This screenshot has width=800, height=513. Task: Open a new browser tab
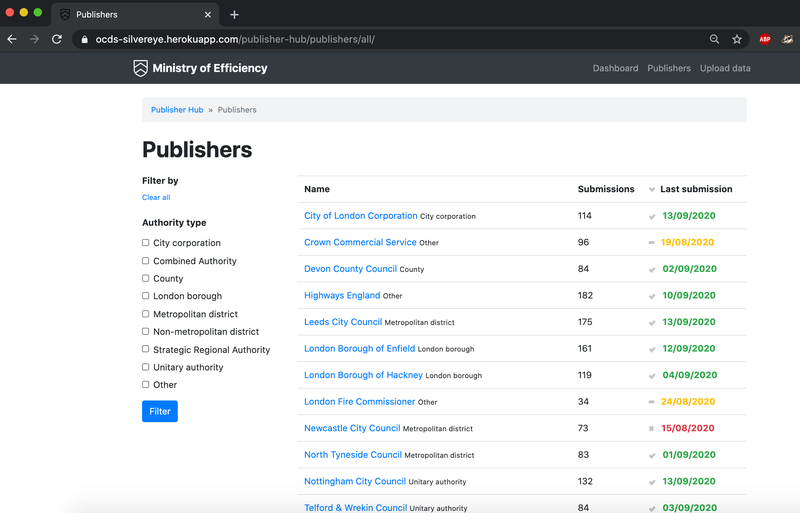click(234, 15)
